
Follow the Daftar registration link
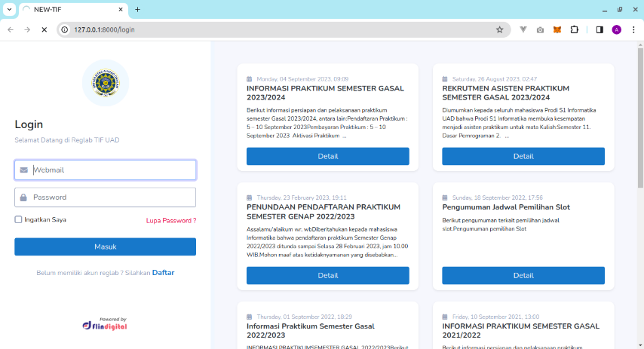coord(163,272)
